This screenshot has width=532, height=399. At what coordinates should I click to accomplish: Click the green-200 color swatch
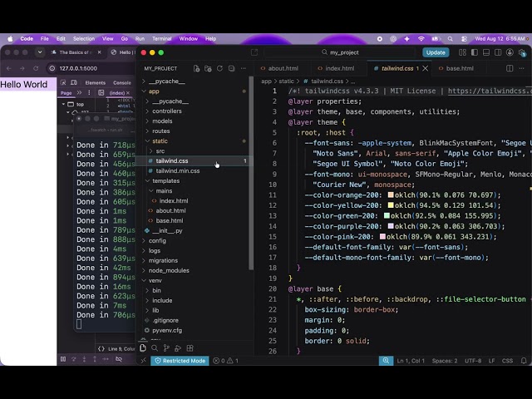387,216
